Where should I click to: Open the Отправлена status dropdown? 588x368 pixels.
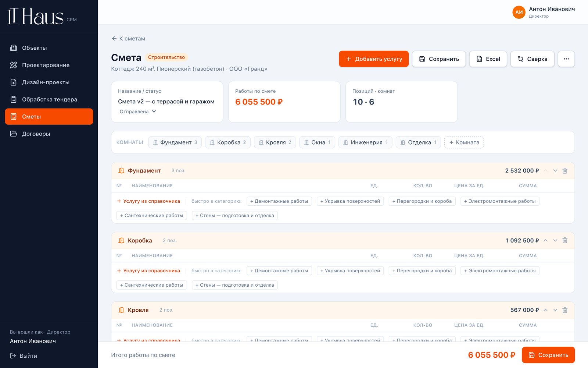point(138,112)
